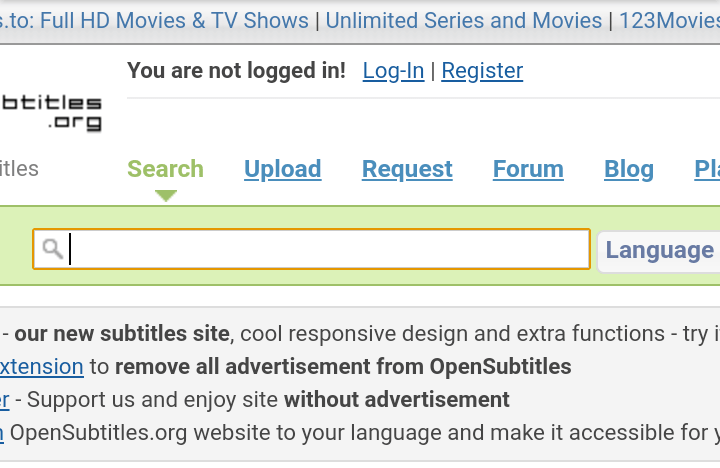Click the link before 'OpenSubtitles.org website'
The width and height of the screenshot is (720, 468).
(3, 432)
